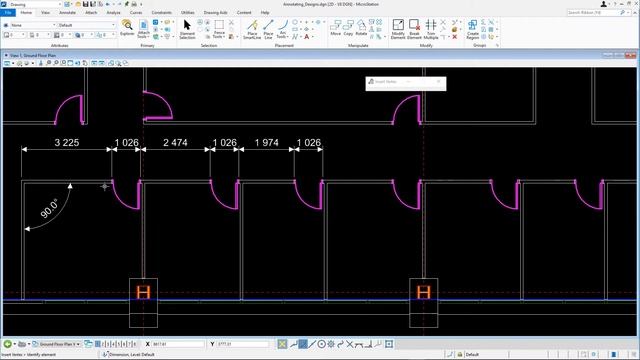Click the Save icon in quick access toolbar

[x=86, y=4]
